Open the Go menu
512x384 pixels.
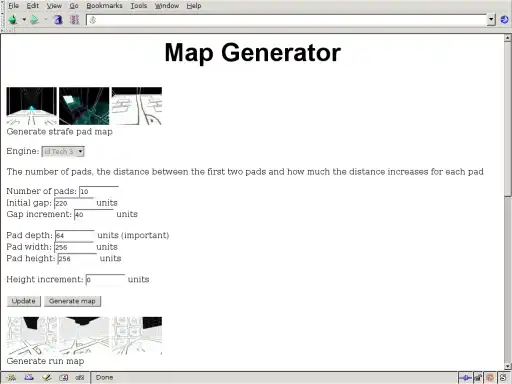(74, 6)
